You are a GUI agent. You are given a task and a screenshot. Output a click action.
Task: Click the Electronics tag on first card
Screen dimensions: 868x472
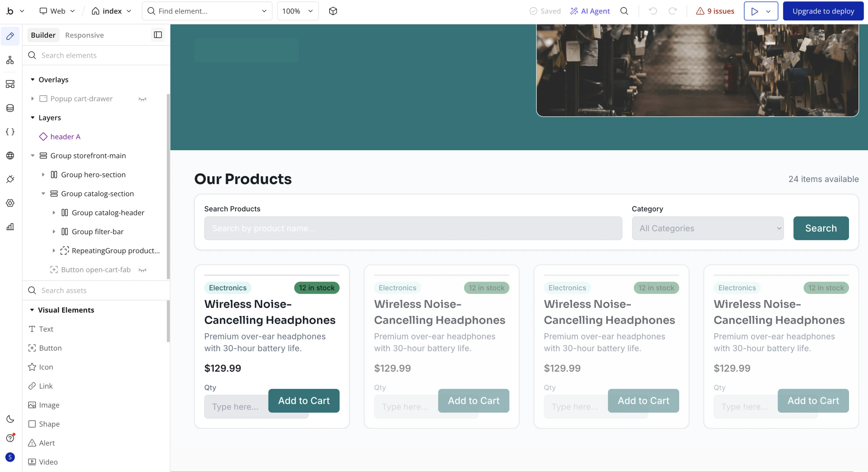(228, 288)
